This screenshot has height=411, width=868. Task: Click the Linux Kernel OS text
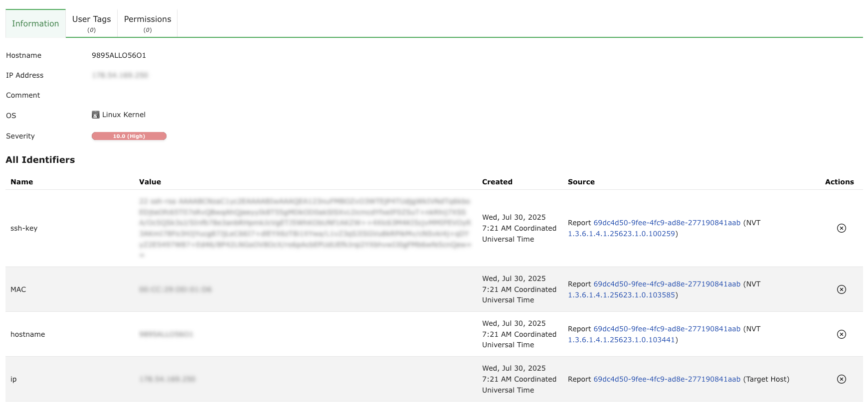tap(124, 115)
